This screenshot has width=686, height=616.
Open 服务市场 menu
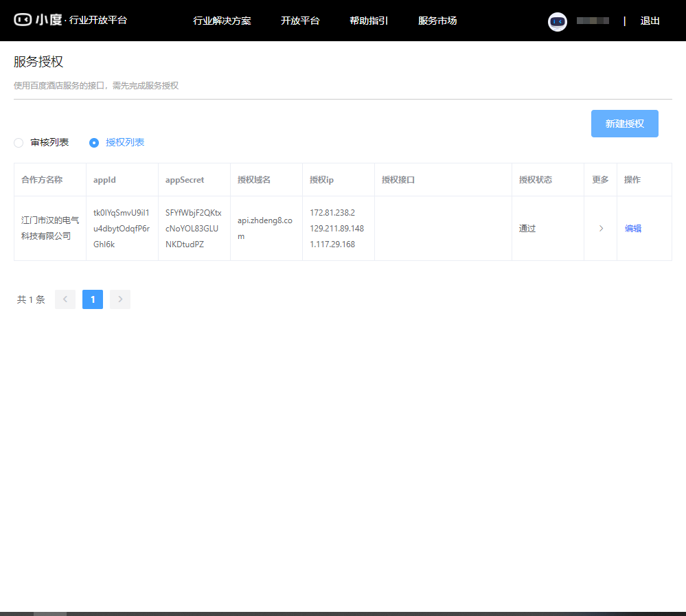tap(437, 21)
